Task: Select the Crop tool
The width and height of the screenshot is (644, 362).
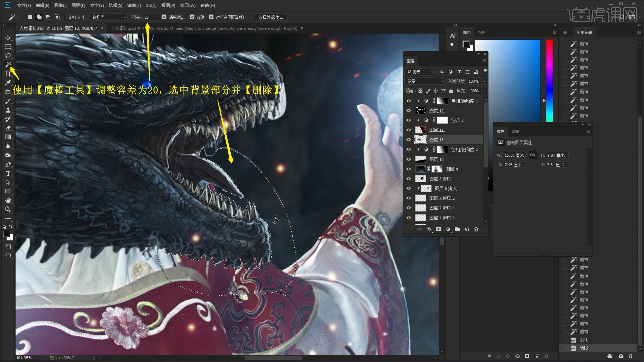Action: (8, 74)
